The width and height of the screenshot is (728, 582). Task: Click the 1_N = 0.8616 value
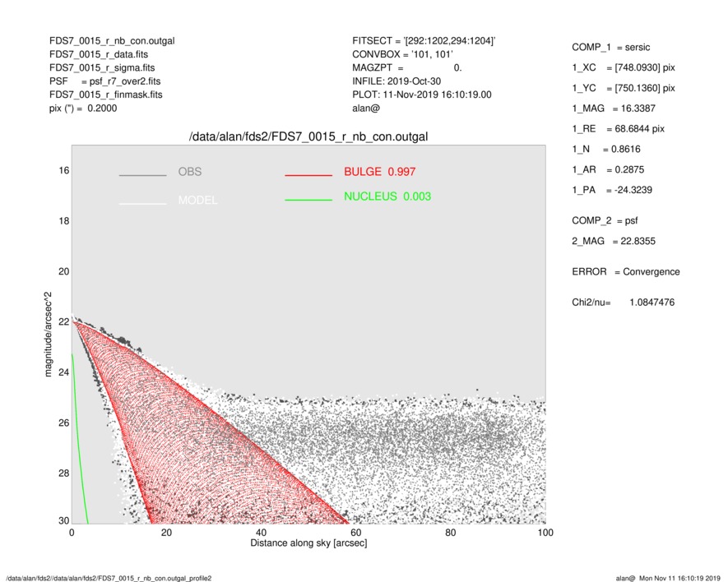pos(606,150)
